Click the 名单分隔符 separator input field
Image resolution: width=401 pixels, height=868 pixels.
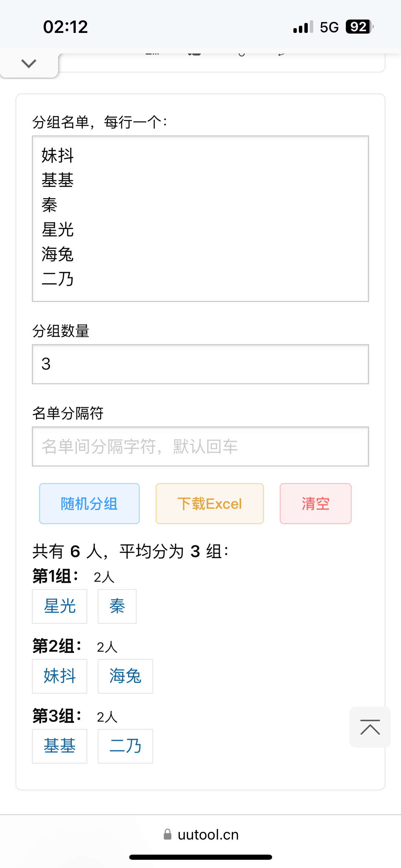tap(200, 446)
